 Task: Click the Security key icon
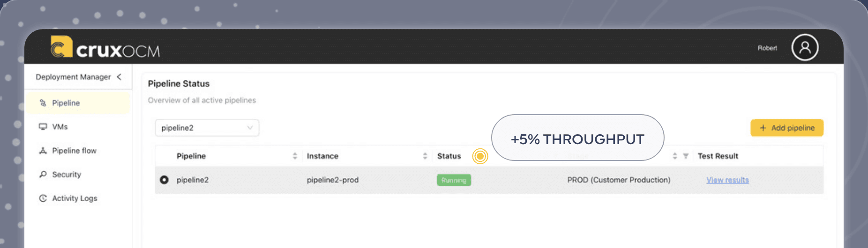(43, 175)
